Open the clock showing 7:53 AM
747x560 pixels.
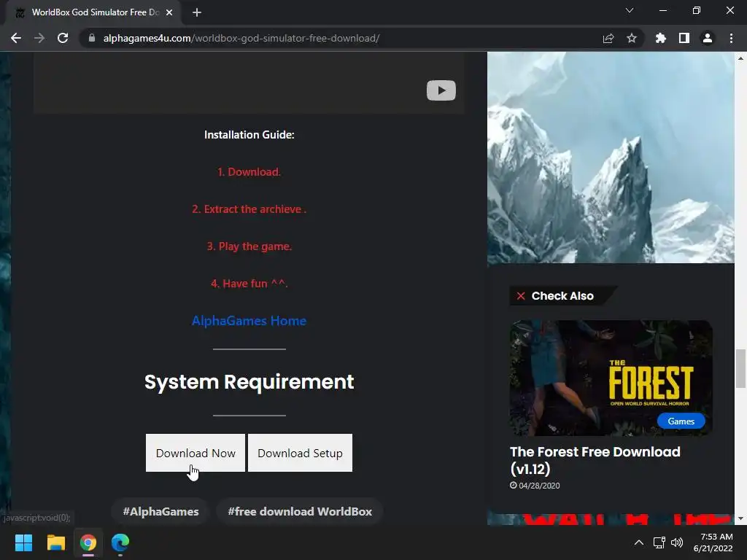point(713,542)
